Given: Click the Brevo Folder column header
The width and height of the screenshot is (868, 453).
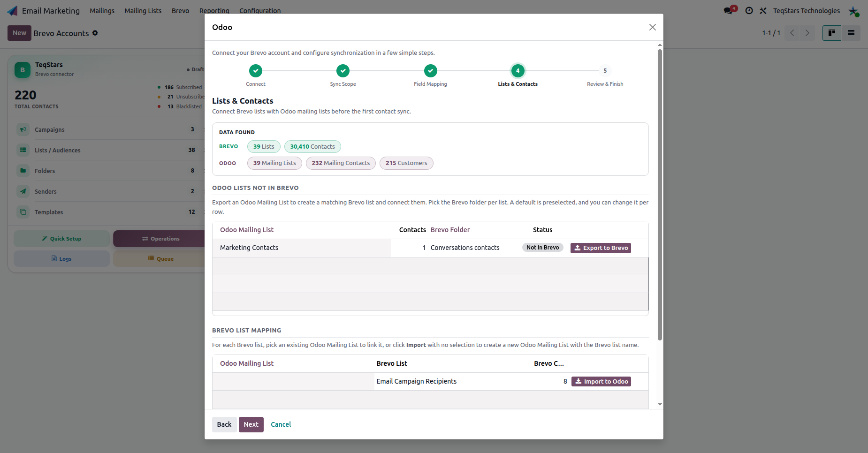Looking at the screenshot, I should pyautogui.click(x=450, y=230).
